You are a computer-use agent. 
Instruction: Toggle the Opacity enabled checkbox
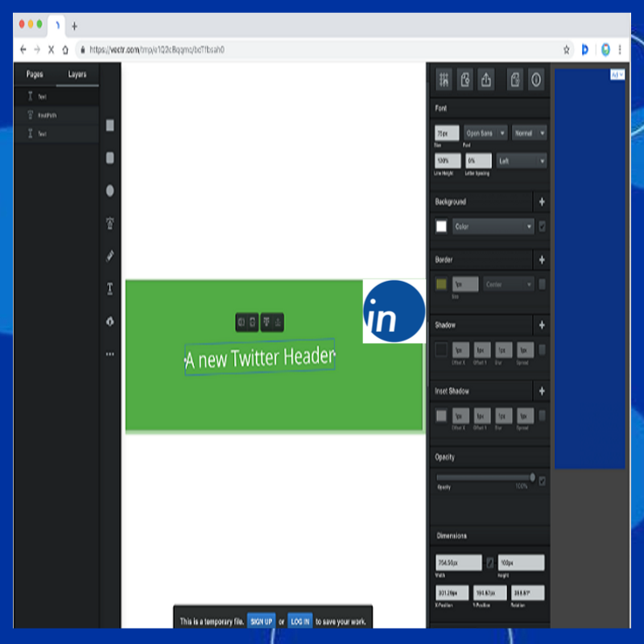pos(542,481)
